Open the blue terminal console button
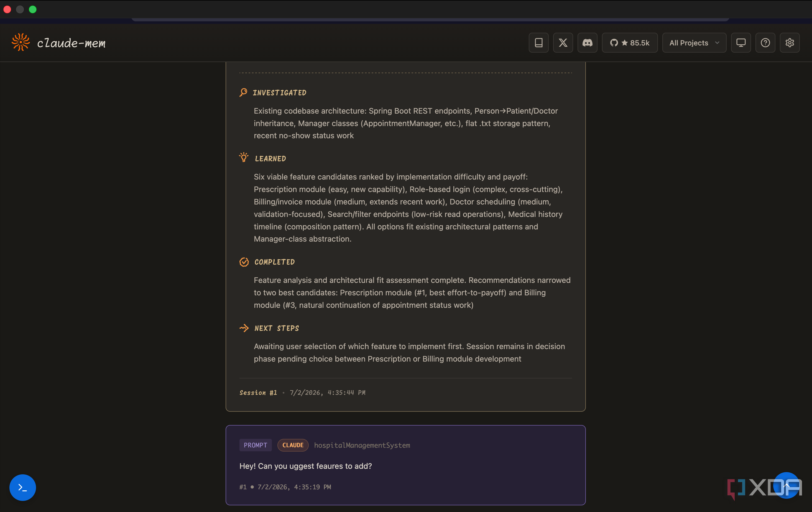812x512 pixels. (23, 487)
